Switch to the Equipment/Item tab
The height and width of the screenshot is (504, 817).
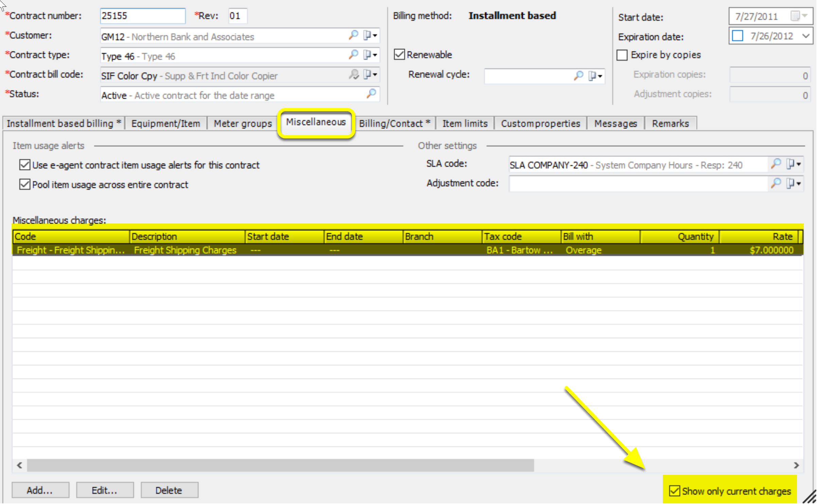pyautogui.click(x=165, y=123)
